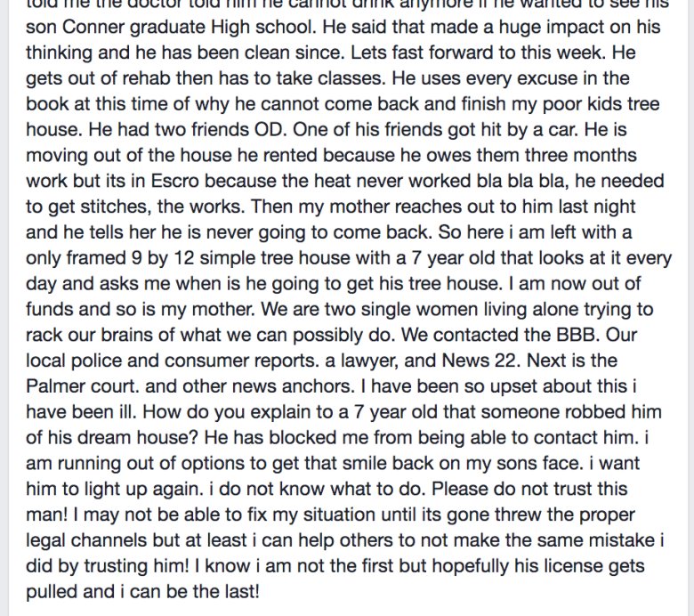Image resolution: width=694 pixels, height=616 pixels.
Task: Click the word "Escro" in the post
Action: point(174,181)
